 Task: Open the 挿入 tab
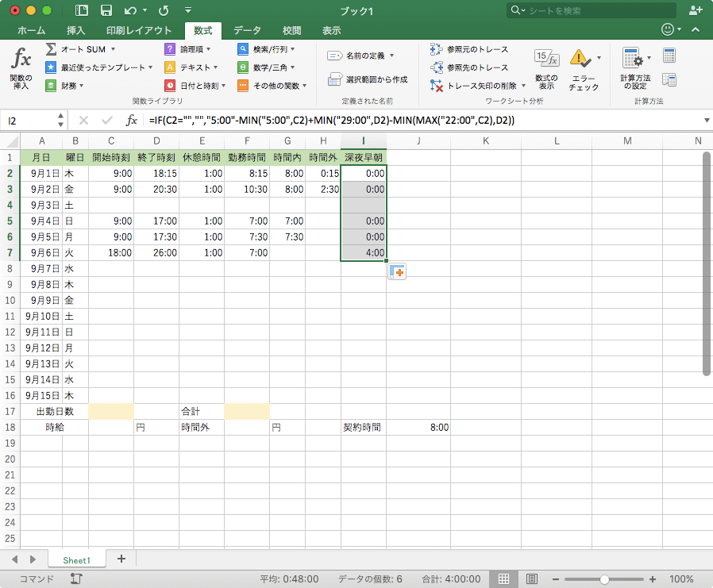tap(76, 30)
